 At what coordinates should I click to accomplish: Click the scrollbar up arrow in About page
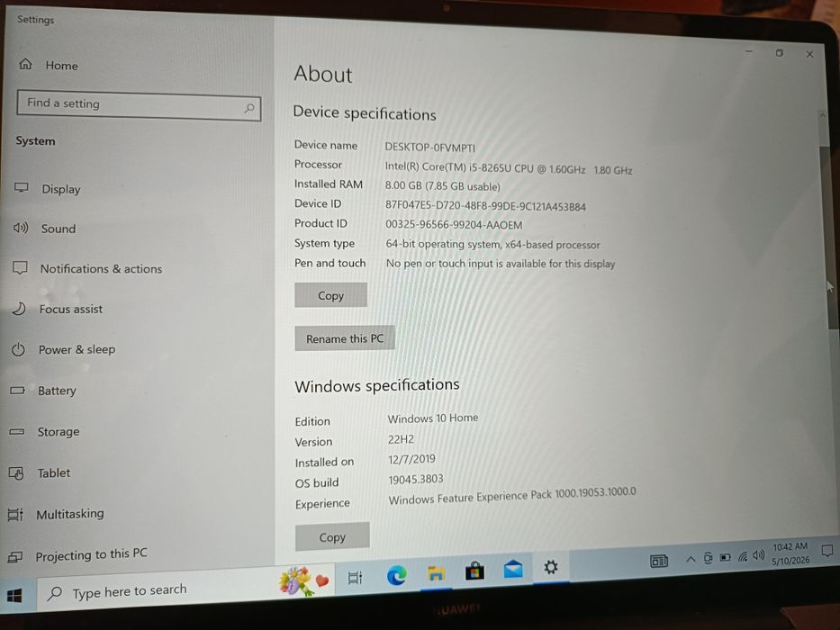tap(822, 114)
